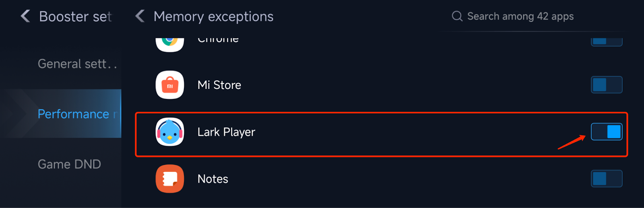Focus the 'Search among 42 apps' field
This screenshot has width=644, height=208.
pyautogui.click(x=520, y=16)
